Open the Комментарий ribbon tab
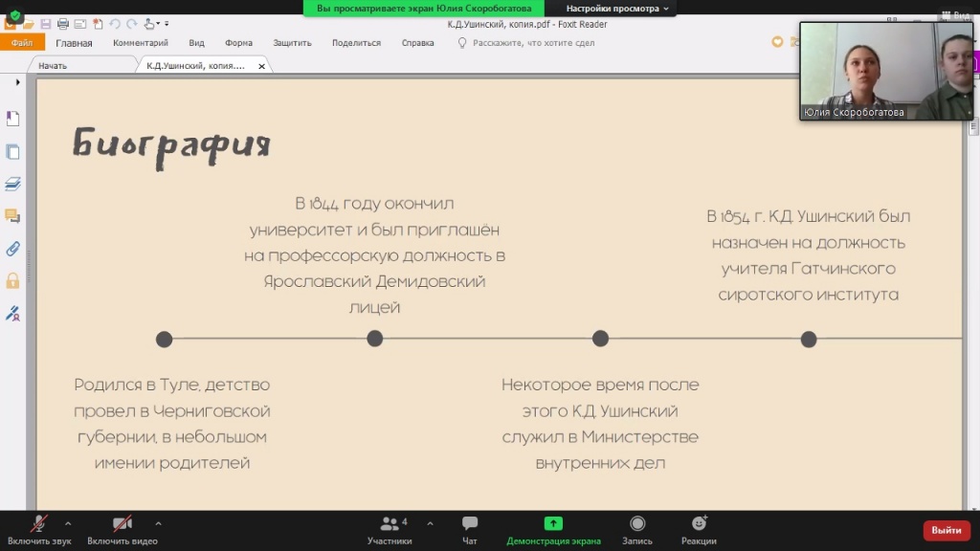Screen dimensions: 980x551 141,43
